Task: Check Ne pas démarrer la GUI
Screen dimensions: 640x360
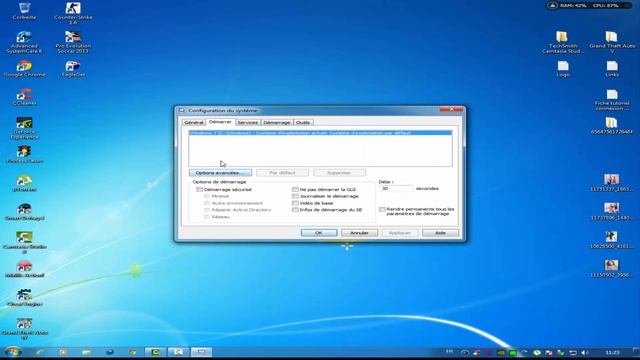Action: 295,189
